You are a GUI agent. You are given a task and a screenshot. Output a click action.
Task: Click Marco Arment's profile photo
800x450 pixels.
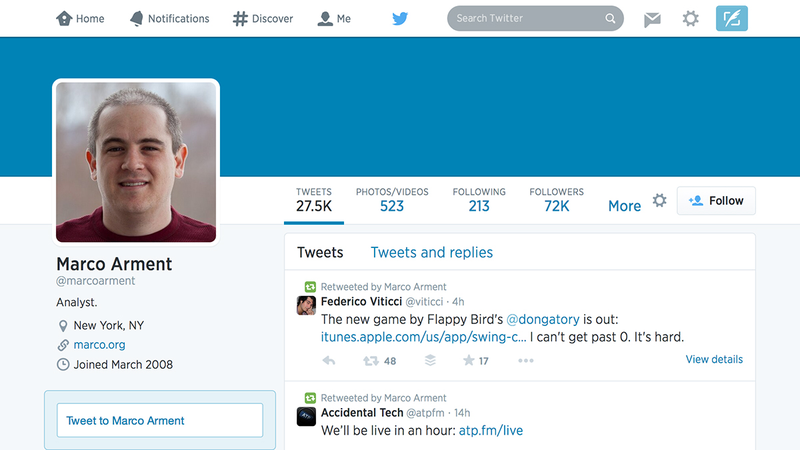(x=136, y=162)
